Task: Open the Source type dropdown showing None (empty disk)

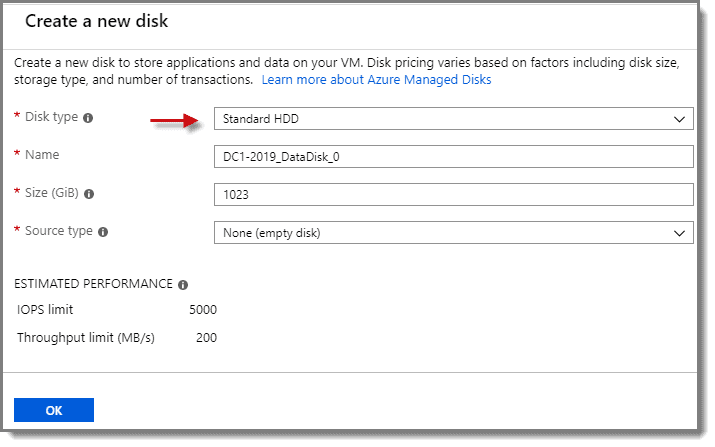Action: (x=454, y=233)
